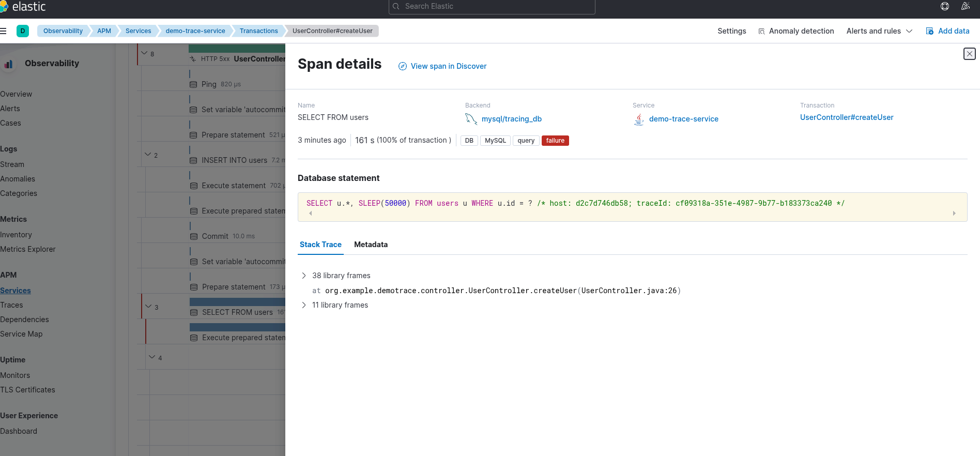
Task: Open demo-trace-service service link
Action: [x=684, y=119]
